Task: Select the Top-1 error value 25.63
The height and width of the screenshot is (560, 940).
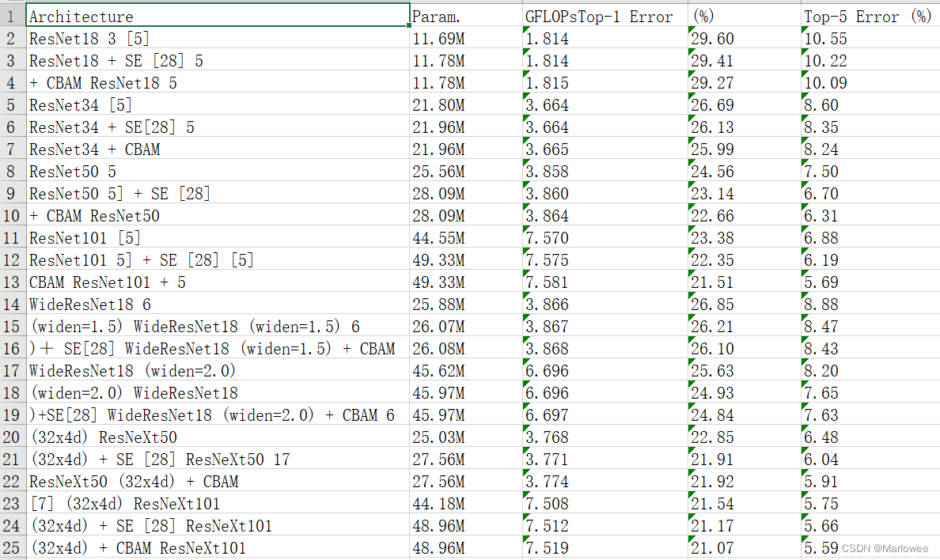Action: [744, 370]
